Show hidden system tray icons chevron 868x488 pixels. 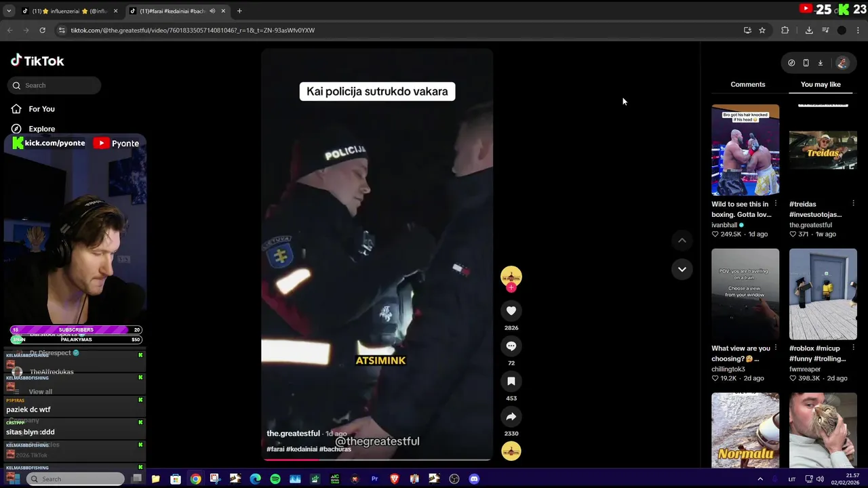(x=760, y=479)
